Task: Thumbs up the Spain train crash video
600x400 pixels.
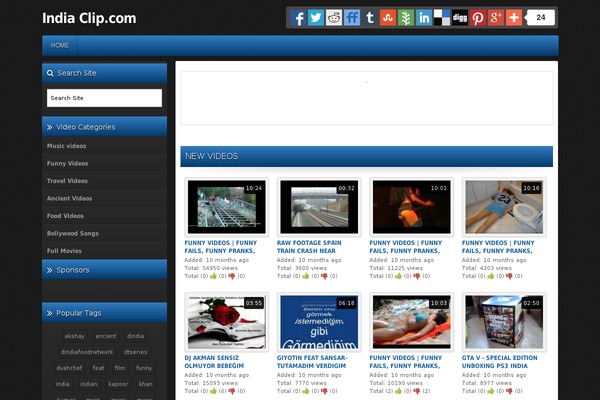Action: pyautogui.click(x=306, y=276)
